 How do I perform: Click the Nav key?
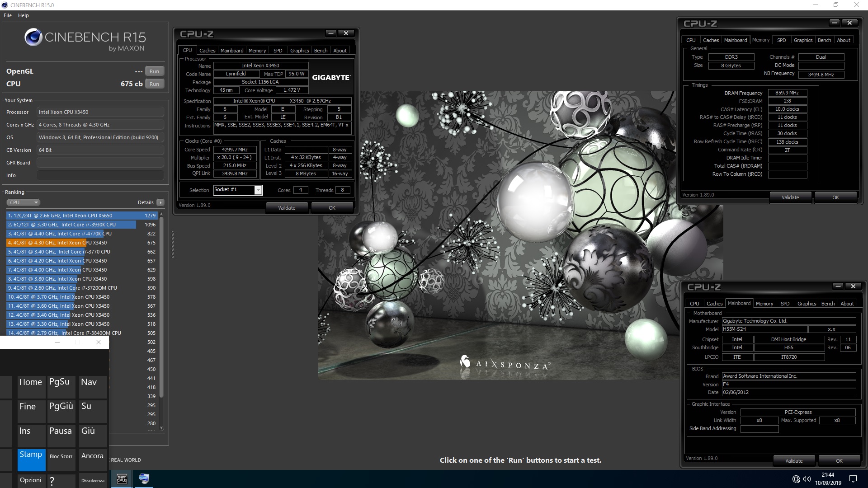coord(93,387)
